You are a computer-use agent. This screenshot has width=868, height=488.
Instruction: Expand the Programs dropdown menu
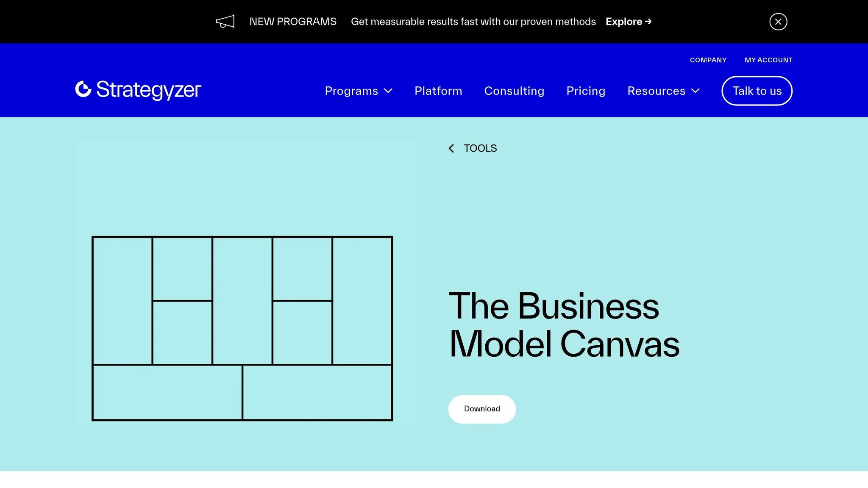pyautogui.click(x=359, y=91)
